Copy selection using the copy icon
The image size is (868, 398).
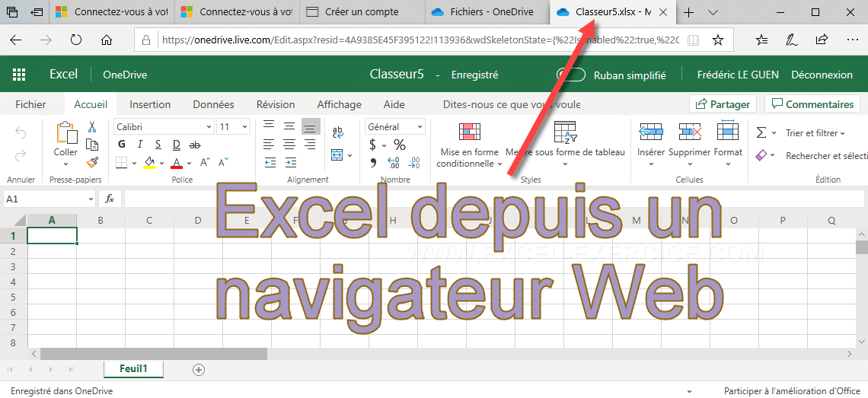pyautogui.click(x=92, y=145)
